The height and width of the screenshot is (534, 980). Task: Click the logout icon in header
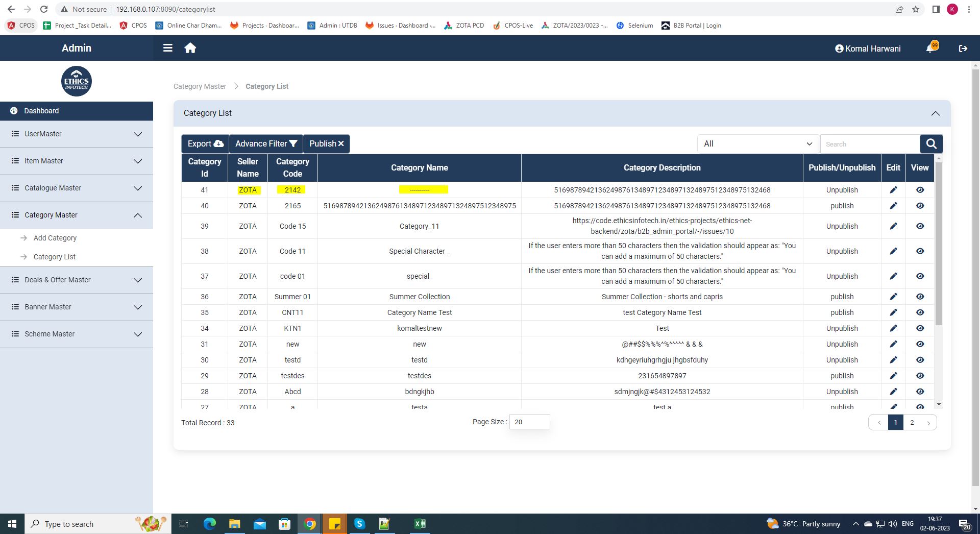point(963,48)
